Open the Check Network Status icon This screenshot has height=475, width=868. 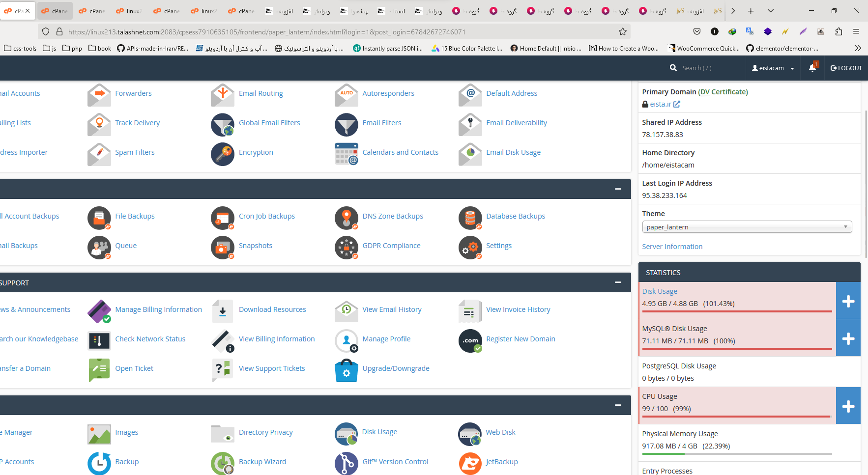click(99, 341)
